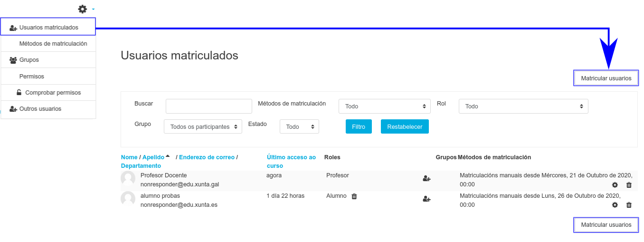Expand the Estado dropdown
Viewport: 644px width, 242px height.
[x=299, y=127]
